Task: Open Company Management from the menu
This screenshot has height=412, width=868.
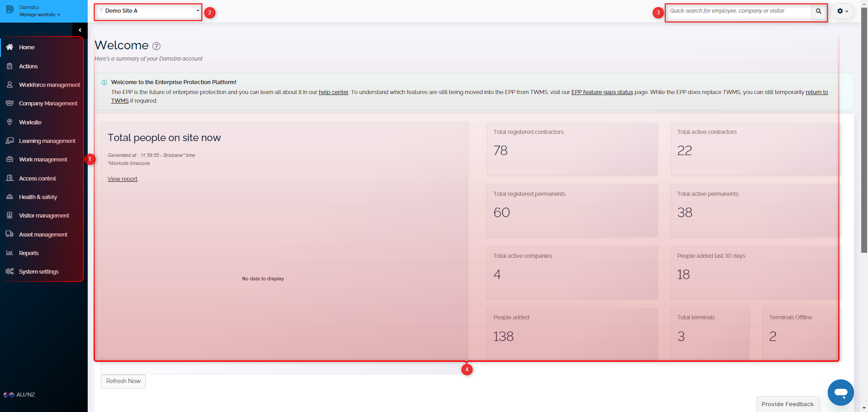Action: click(x=9, y=103)
